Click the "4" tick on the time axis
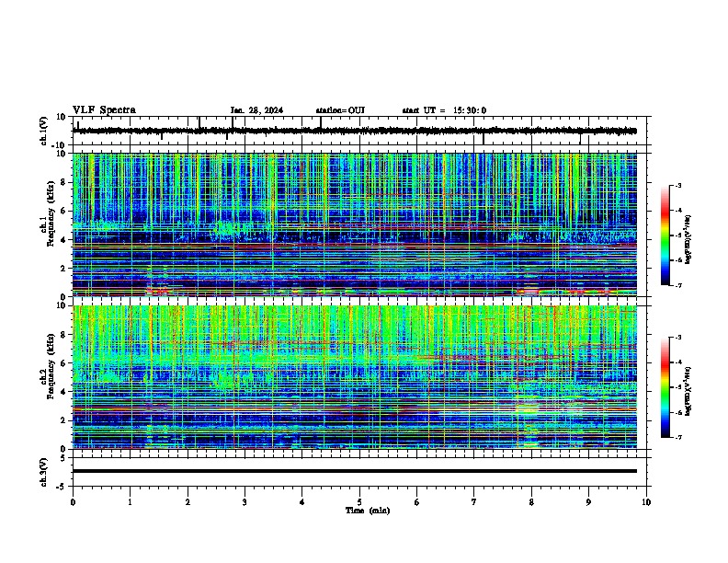The height and width of the screenshot is (563, 728). [x=301, y=502]
